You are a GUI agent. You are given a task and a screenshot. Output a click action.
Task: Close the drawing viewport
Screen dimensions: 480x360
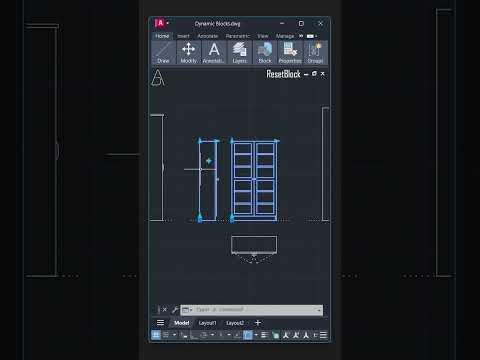tap(322, 74)
